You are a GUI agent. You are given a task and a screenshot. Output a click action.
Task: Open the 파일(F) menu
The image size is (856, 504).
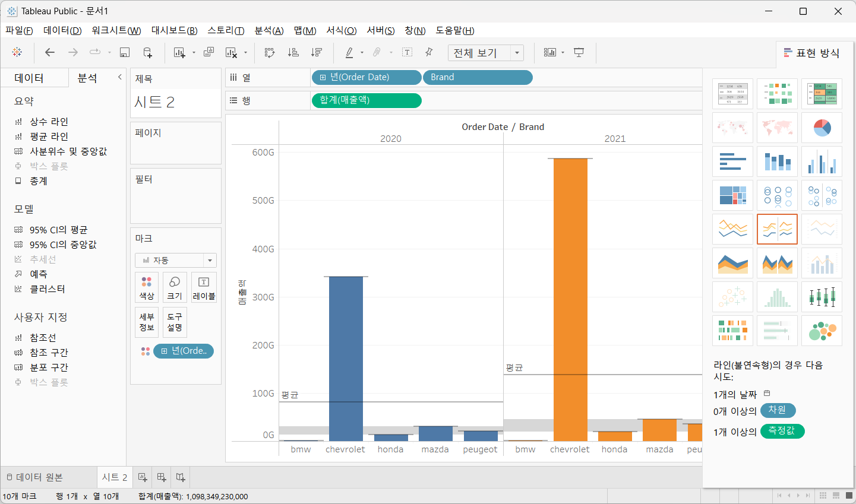click(x=19, y=30)
